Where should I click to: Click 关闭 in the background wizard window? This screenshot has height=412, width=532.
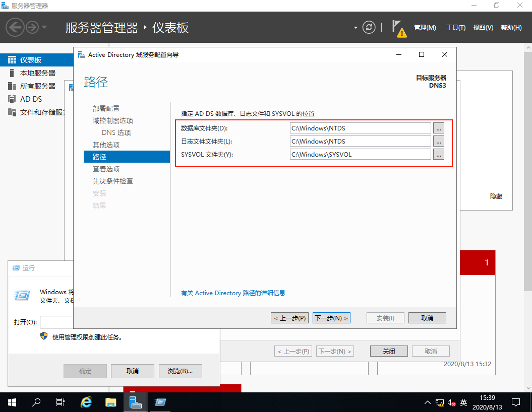[389, 351]
